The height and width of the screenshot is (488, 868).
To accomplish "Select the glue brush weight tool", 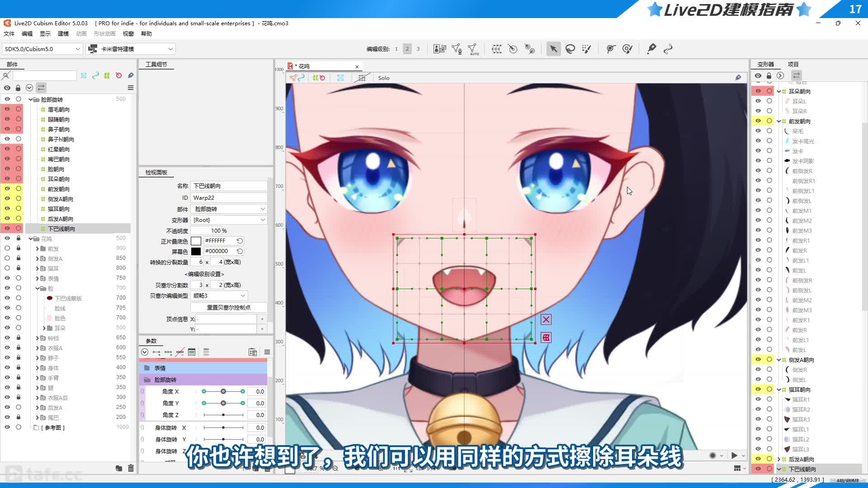I will pos(627,49).
